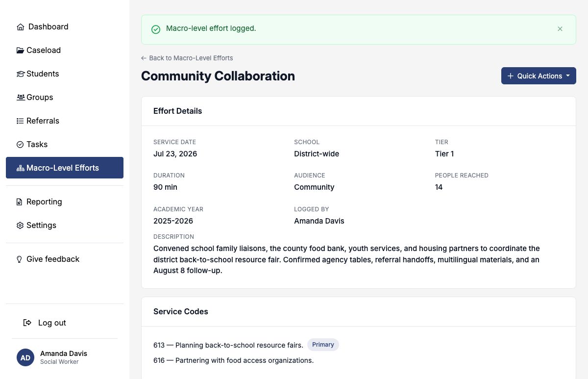Image resolution: width=588 pixels, height=379 pixels.
Task: Click the academic year 2025-2026
Action: [x=173, y=221]
